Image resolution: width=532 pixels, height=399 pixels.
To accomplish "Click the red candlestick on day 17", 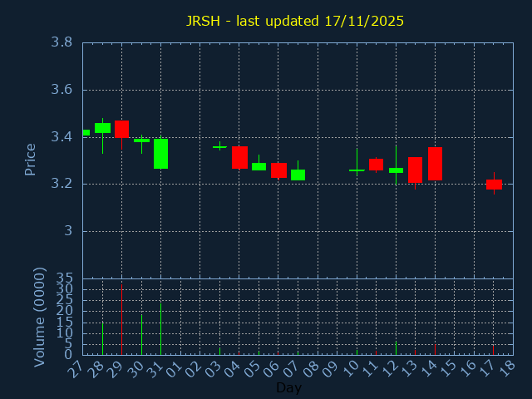I will [494, 185].
